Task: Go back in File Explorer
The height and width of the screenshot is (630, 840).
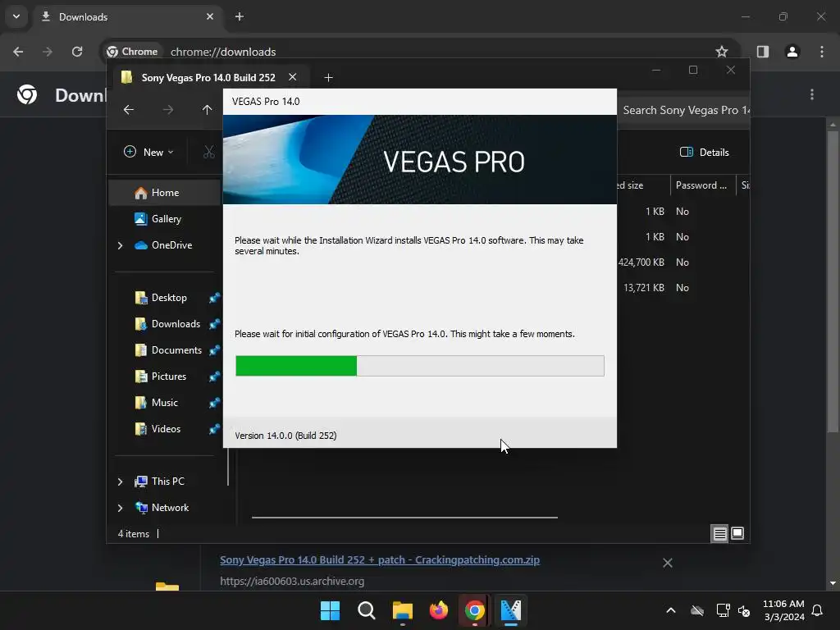Action: pos(129,110)
